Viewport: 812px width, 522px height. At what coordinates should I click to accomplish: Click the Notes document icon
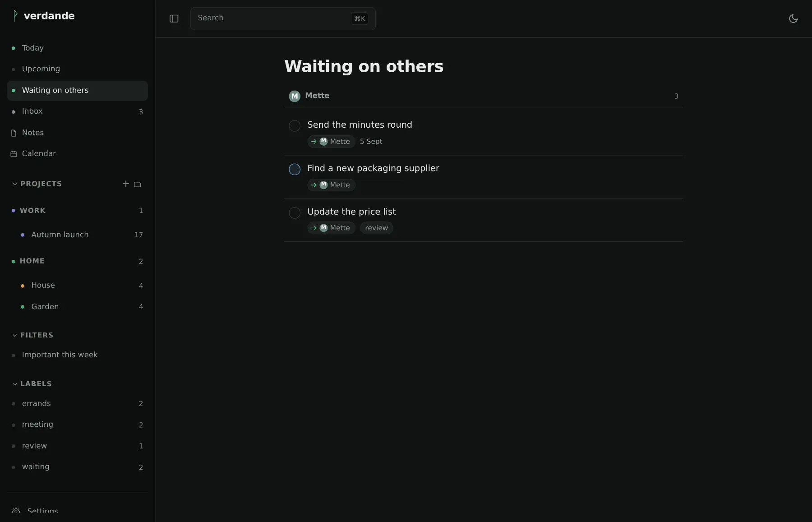[14, 133]
